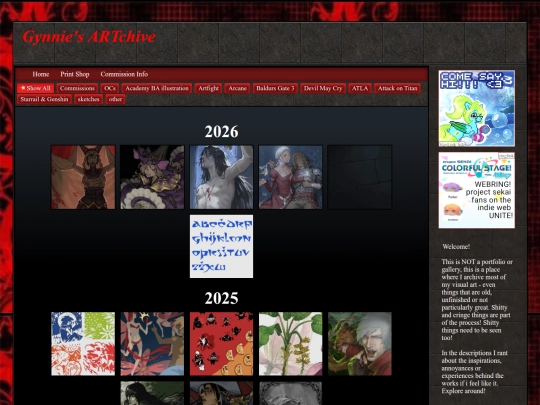540x405 pixels.
Task: Open the Print Shop nav link
Action: tap(75, 74)
